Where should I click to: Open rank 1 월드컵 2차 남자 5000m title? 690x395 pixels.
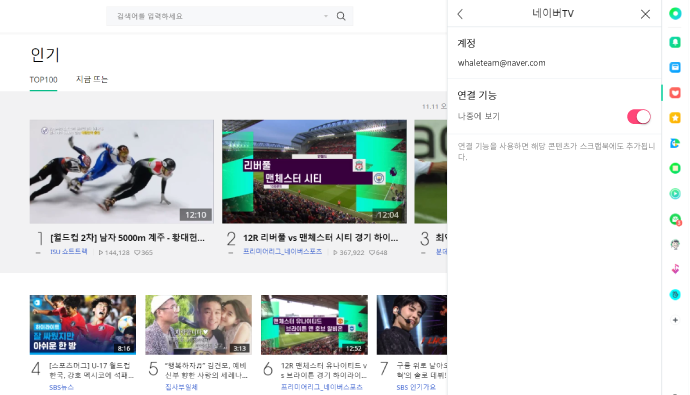click(127, 238)
